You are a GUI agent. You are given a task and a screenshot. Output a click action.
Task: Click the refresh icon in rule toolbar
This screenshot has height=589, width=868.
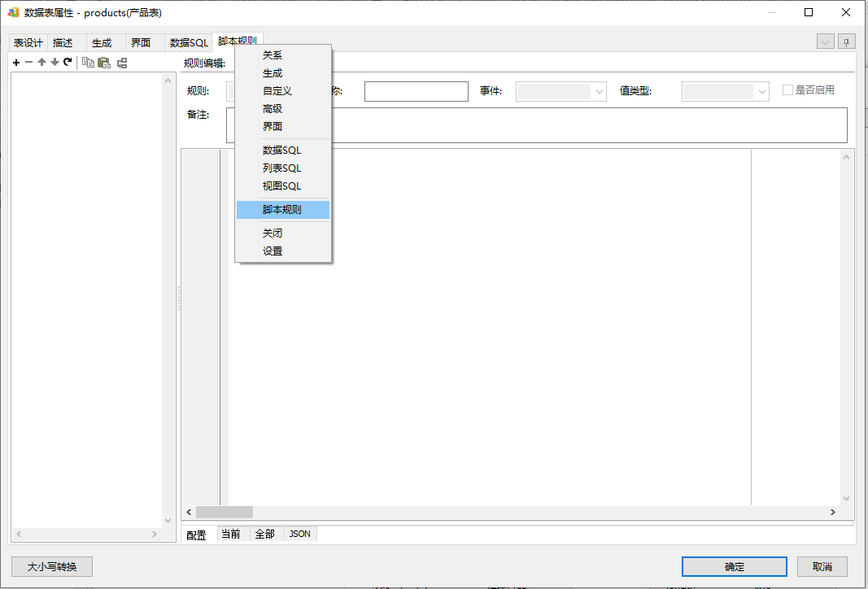(68, 63)
